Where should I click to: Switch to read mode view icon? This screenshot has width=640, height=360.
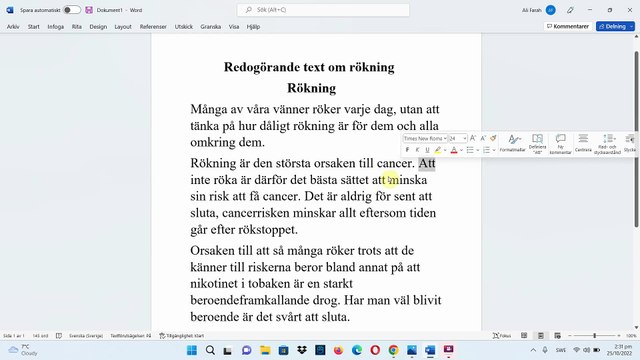(524, 336)
